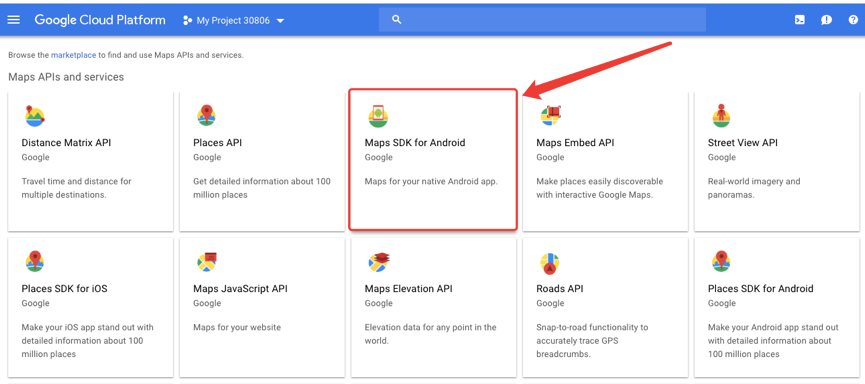
Task: Open Places SDK for iOS title
Action: point(65,289)
